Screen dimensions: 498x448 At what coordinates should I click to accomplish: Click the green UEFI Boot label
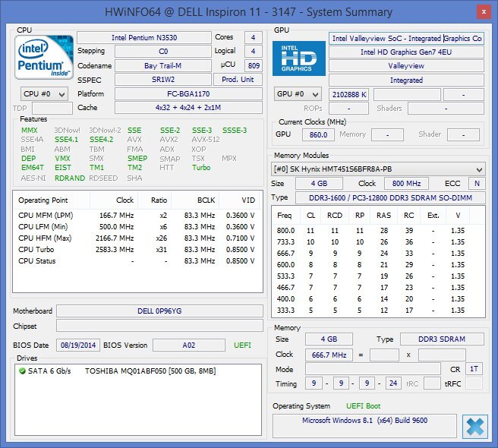[363, 406]
